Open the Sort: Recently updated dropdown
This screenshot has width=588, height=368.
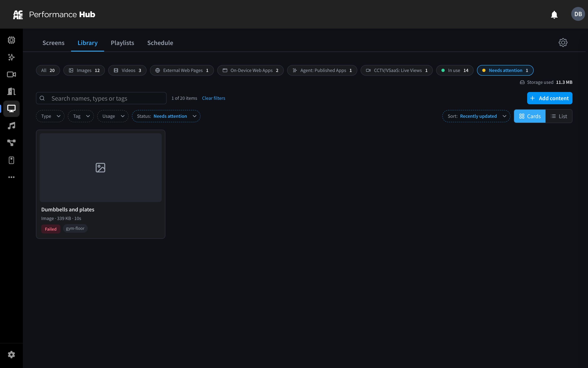(476, 116)
